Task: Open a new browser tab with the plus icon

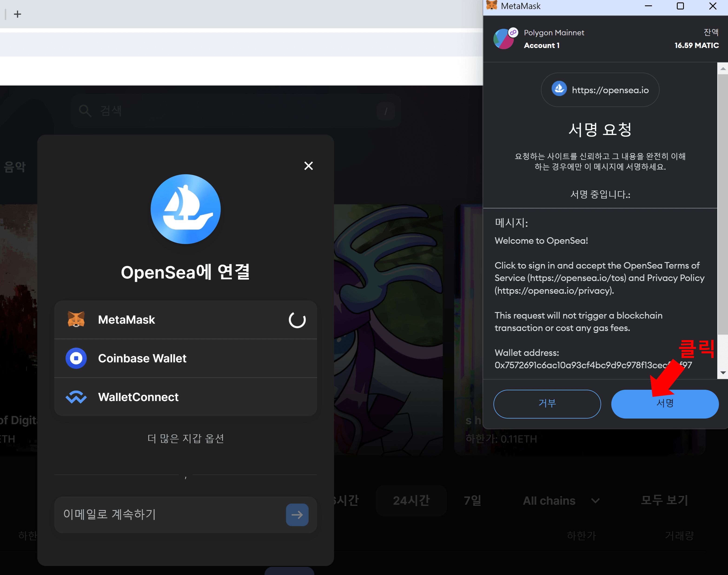Action: point(17,14)
